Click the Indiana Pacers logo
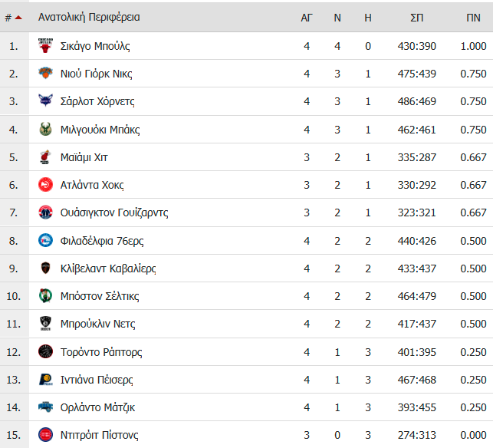Viewport: 493px width, 448px height. coord(45,380)
